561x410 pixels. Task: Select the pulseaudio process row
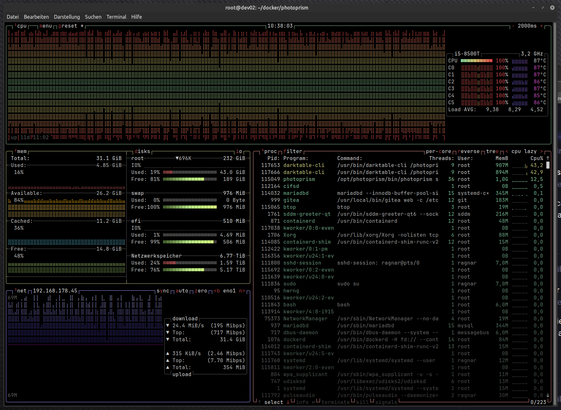click(402, 395)
